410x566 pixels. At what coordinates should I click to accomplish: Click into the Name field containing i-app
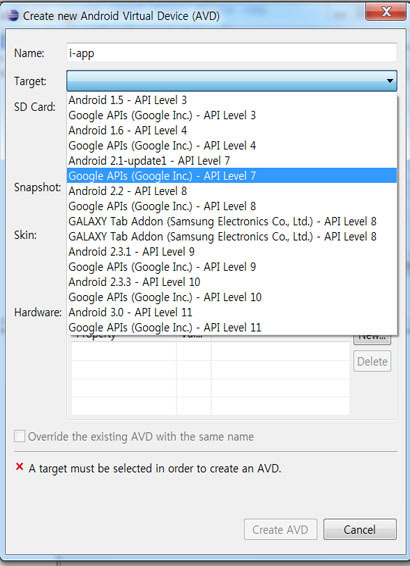tap(232, 53)
